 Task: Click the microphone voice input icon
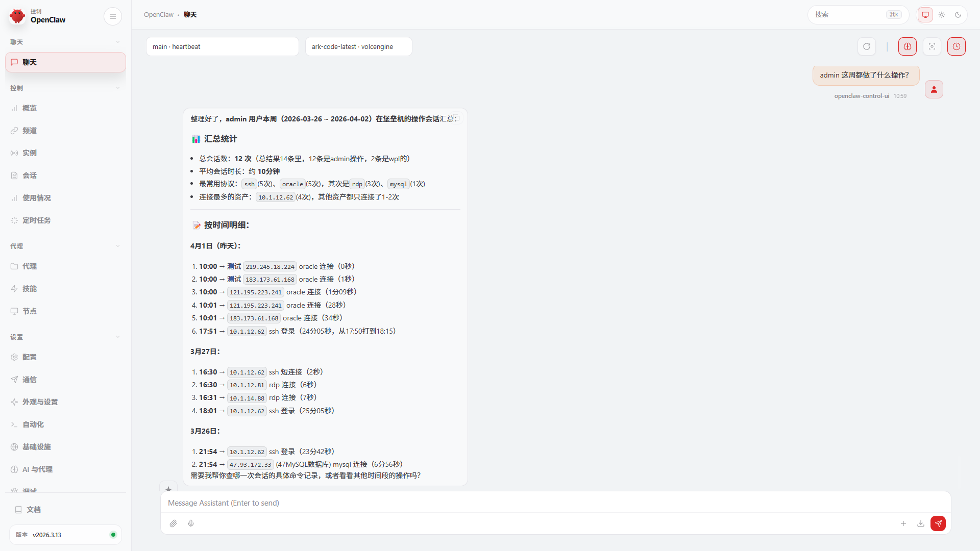tap(191, 523)
